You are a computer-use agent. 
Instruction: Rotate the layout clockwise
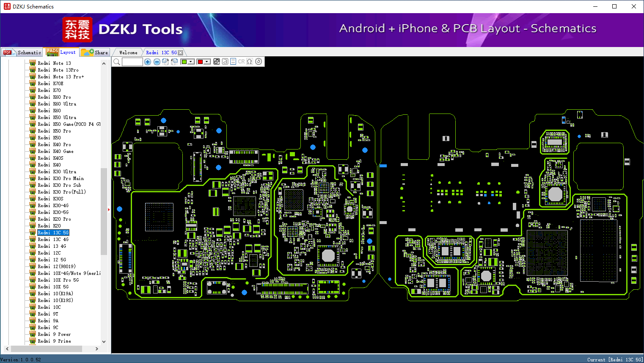(x=165, y=62)
